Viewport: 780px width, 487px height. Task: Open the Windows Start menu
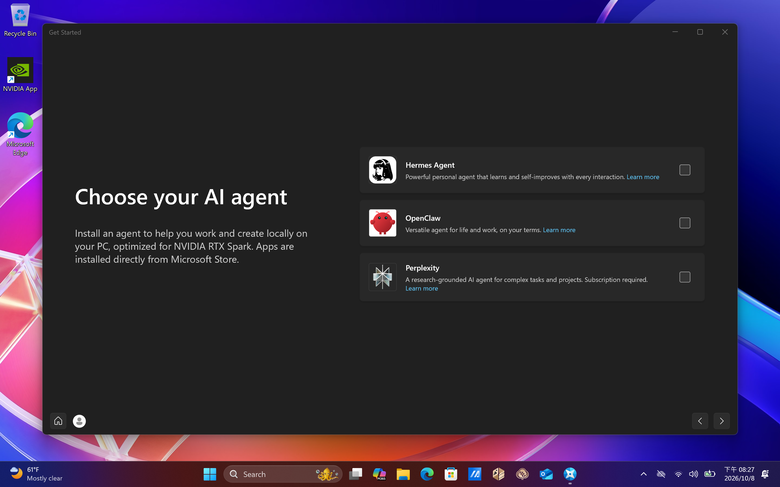coord(210,474)
